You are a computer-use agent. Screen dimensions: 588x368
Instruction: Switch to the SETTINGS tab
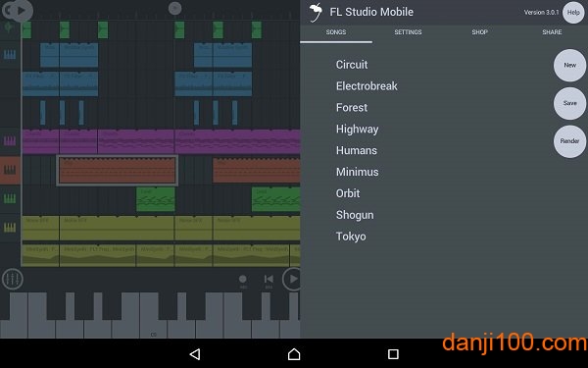coord(408,32)
